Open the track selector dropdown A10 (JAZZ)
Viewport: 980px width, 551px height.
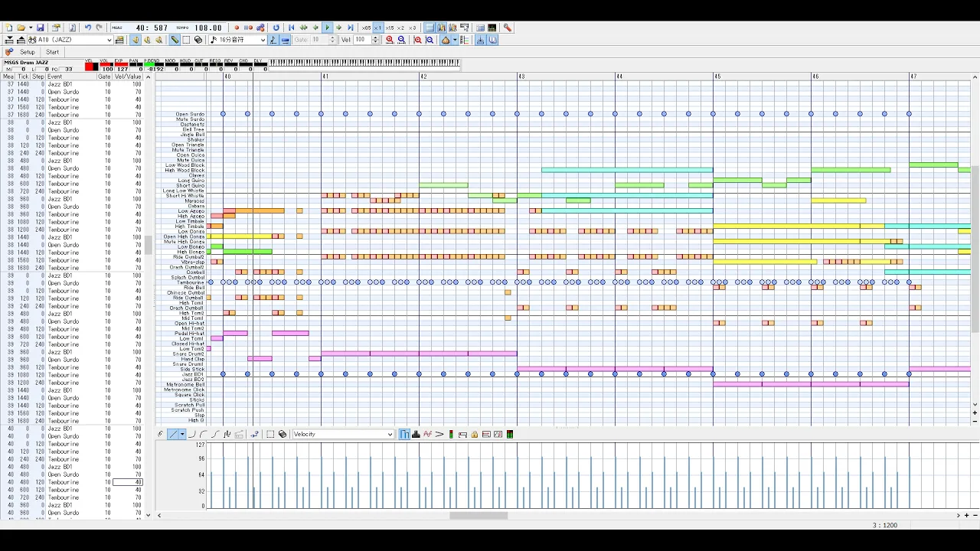70,40
